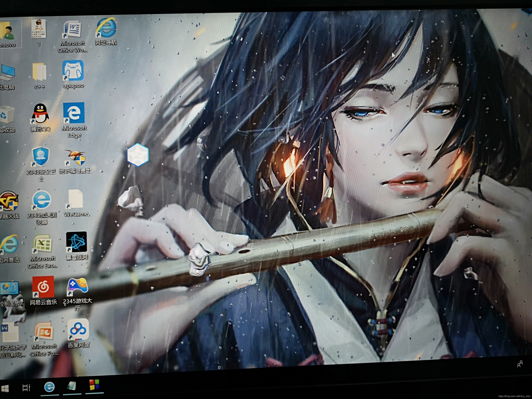Open the c++ folder
532x399 pixels.
click(x=39, y=72)
